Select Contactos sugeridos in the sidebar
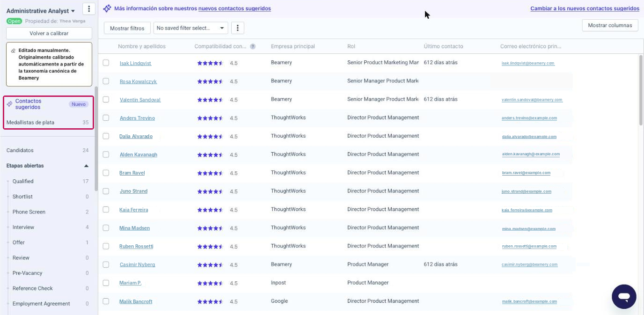 pyautogui.click(x=28, y=104)
